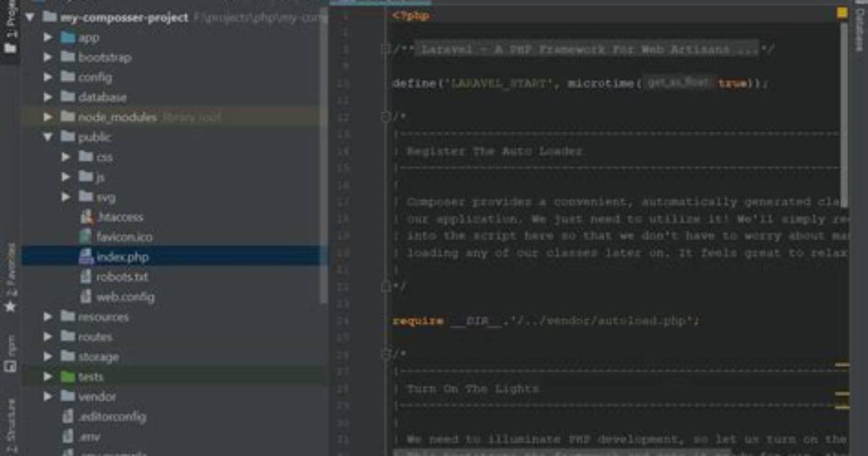Click the collapsed Laravel comment placeholder text

point(587,49)
